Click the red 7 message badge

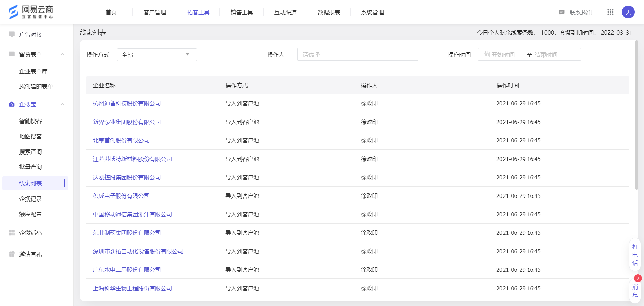tap(638, 279)
